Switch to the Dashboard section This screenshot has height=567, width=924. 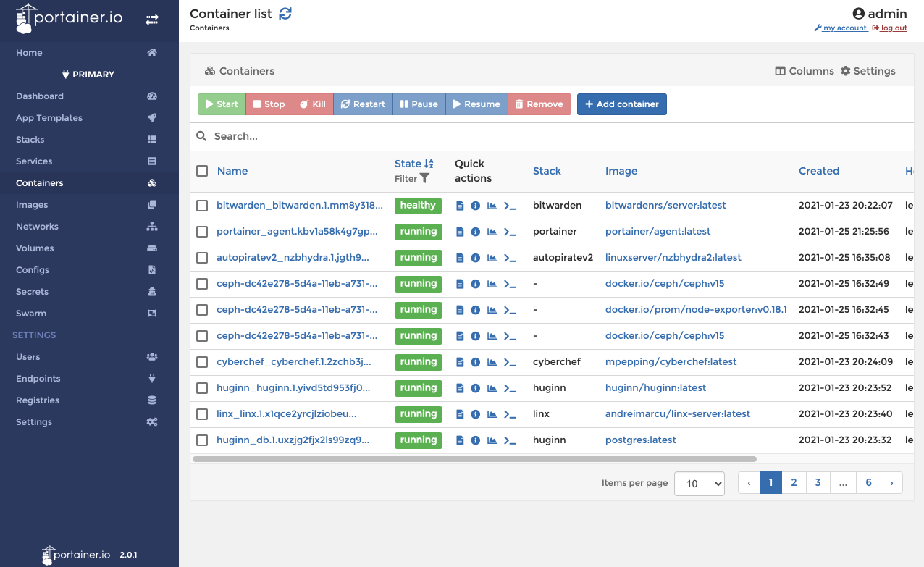(40, 96)
